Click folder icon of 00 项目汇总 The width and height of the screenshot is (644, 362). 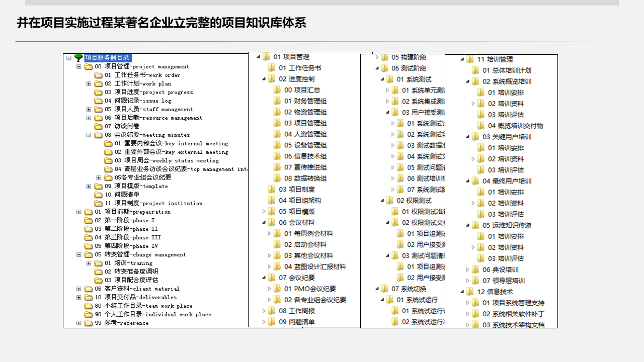[277, 90]
